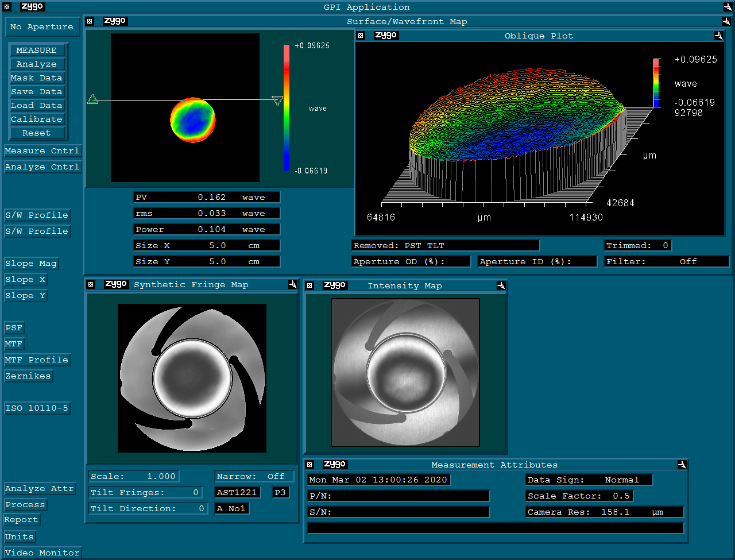Toggle Data Sign Normal setting
Image resolution: width=735 pixels, height=560 pixels.
click(589, 480)
